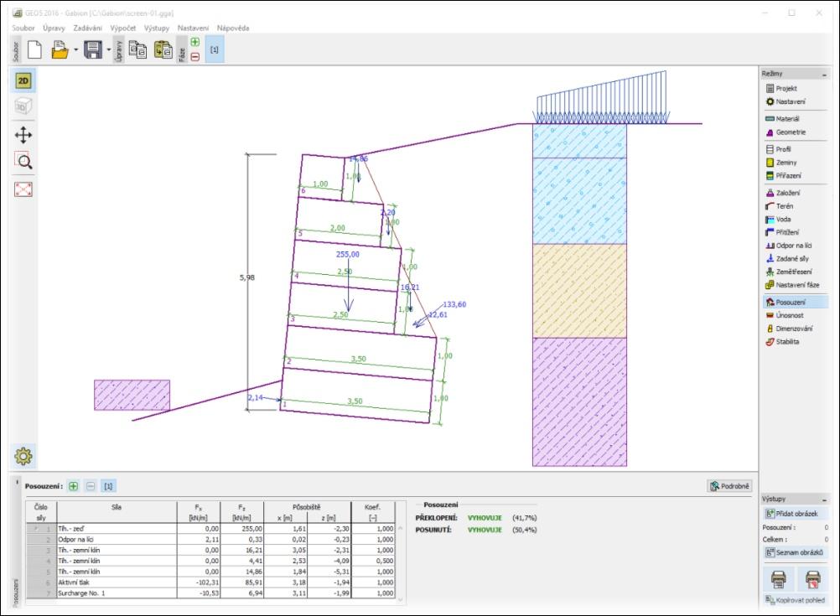Select the Tíh.- zeď row in the forces table
The image size is (840, 616).
pos(211,529)
